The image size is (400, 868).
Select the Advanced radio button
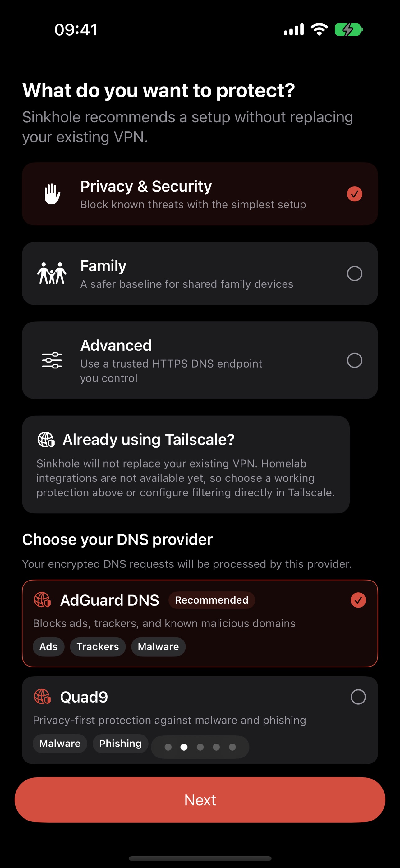[355, 360]
